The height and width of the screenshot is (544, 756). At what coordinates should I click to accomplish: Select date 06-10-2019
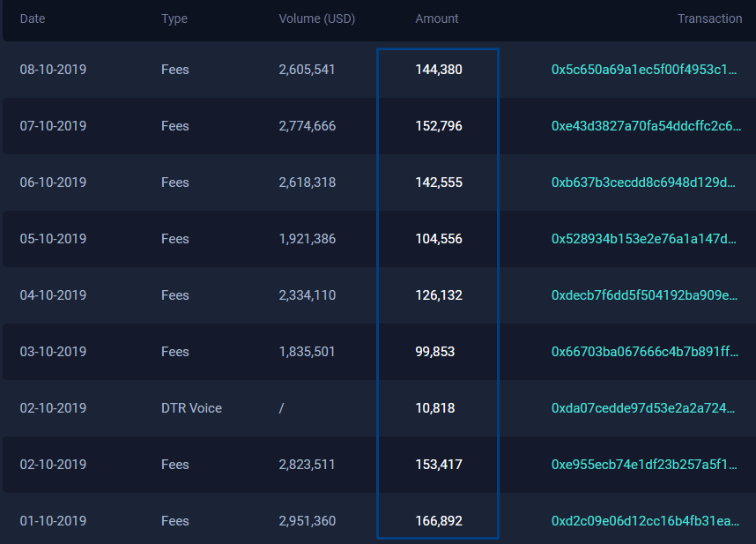click(x=53, y=183)
